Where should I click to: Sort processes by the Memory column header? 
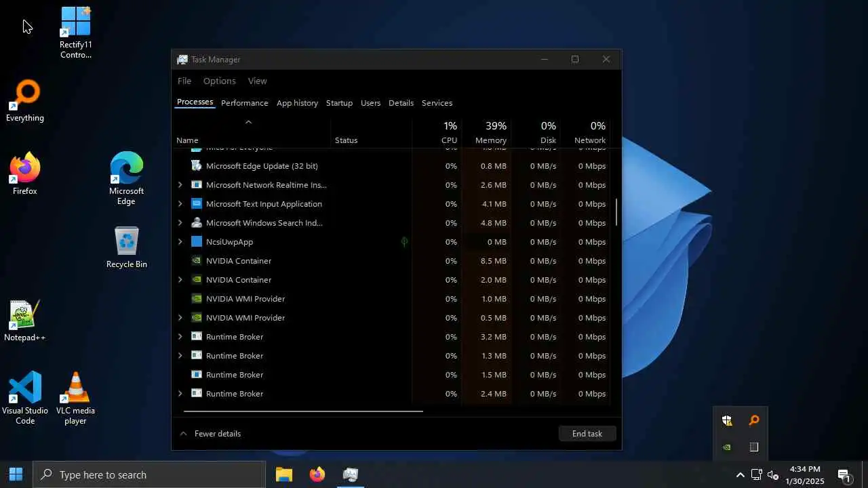(x=486, y=132)
